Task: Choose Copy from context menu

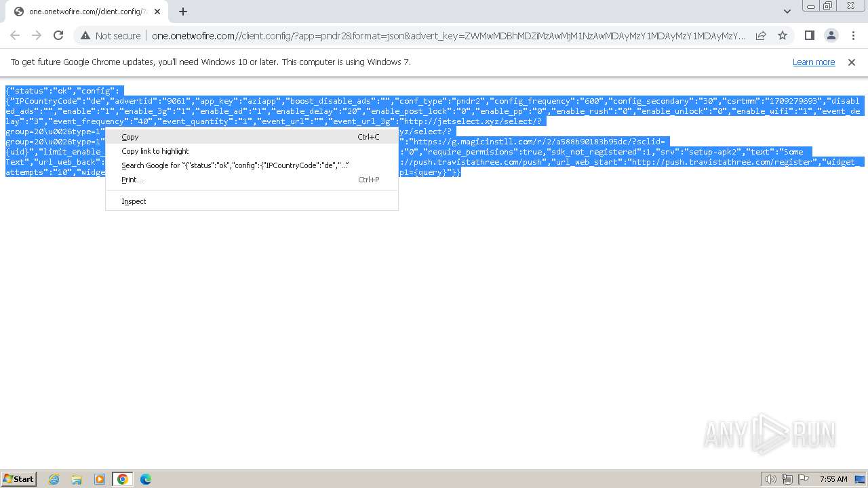Action: pyautogui.click(x=252, y=137)
